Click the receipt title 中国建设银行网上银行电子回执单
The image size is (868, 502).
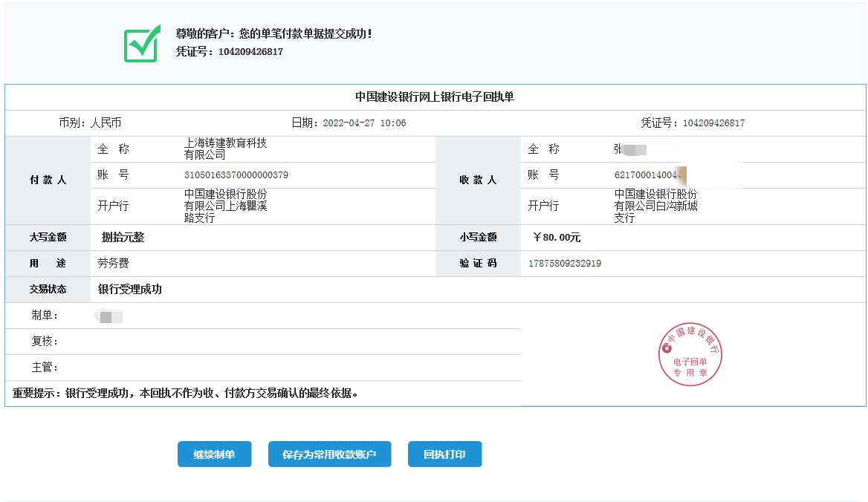coord(435,97)
